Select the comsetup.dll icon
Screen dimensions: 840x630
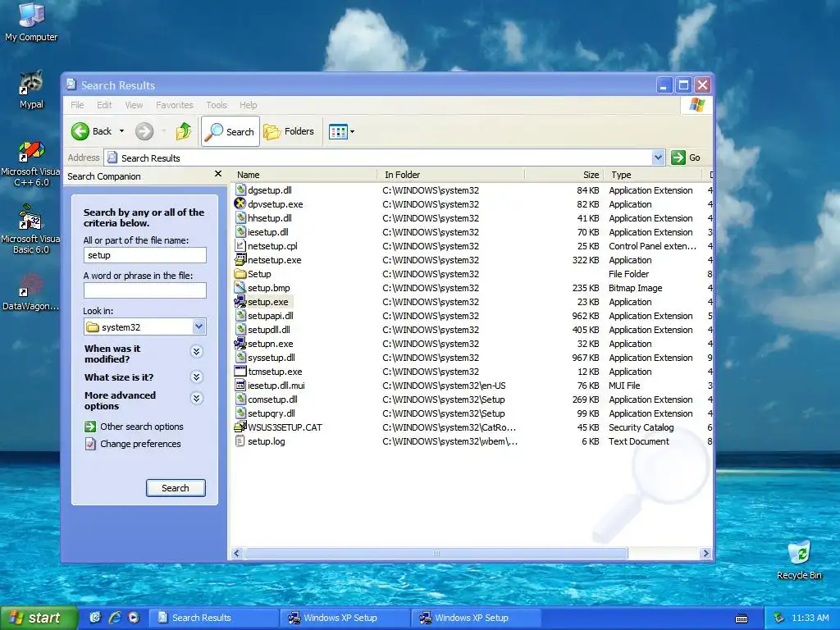(x=240, y=399)
